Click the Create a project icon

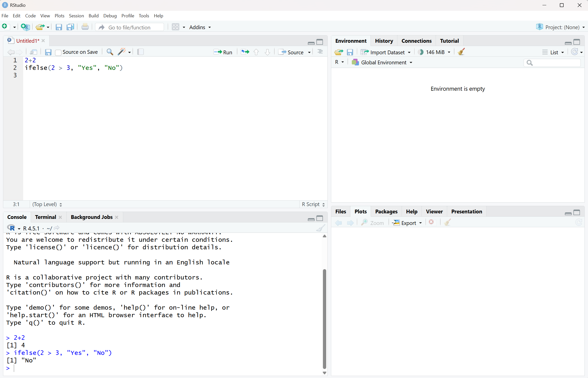coord(25,27)
